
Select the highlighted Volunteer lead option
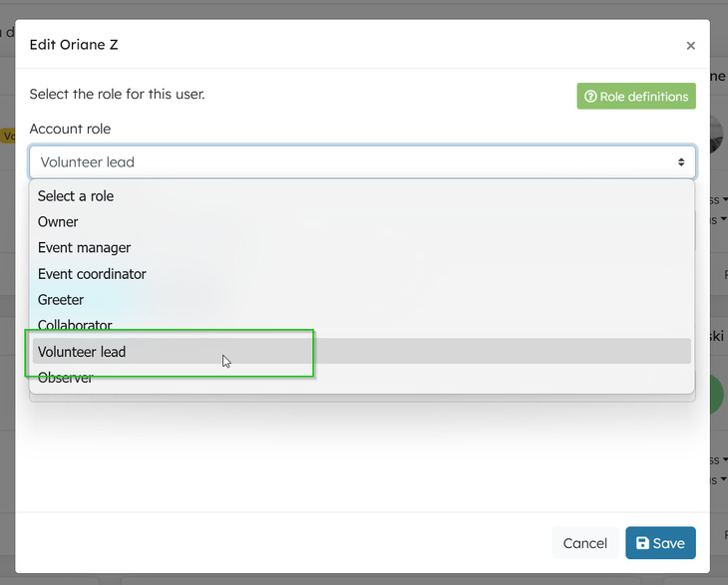point(82,352)
